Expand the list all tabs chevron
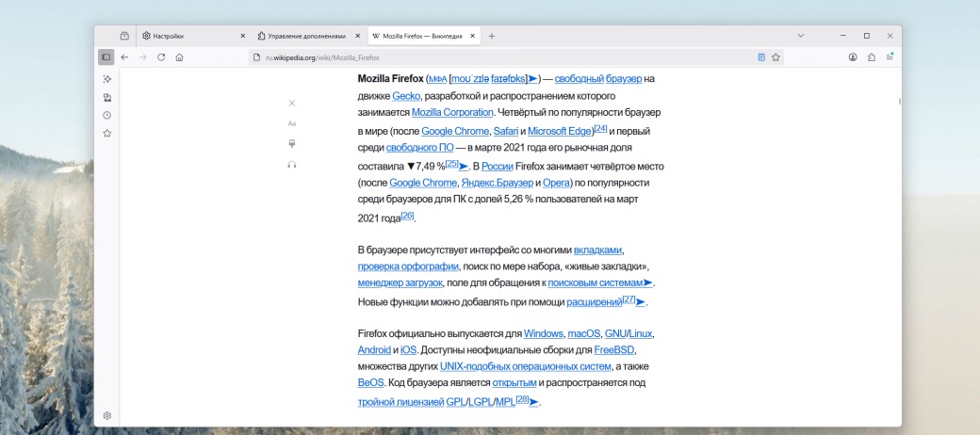980x435 pixels. click(x=800, y=36)
